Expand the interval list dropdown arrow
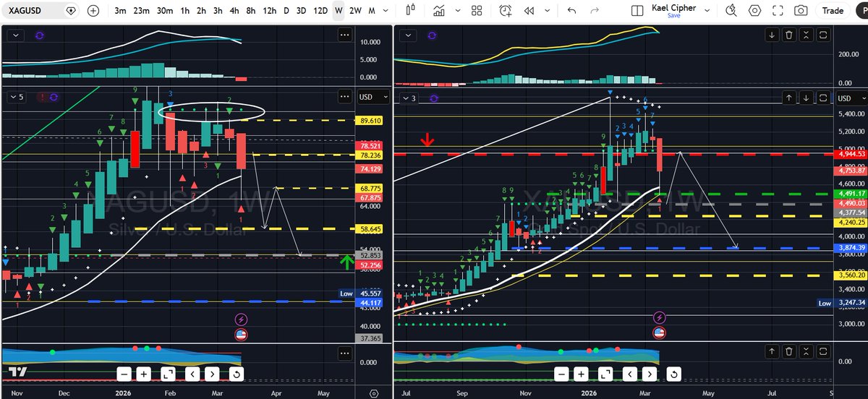Screen dimensions: 868x399 click(x=385, y=11)
